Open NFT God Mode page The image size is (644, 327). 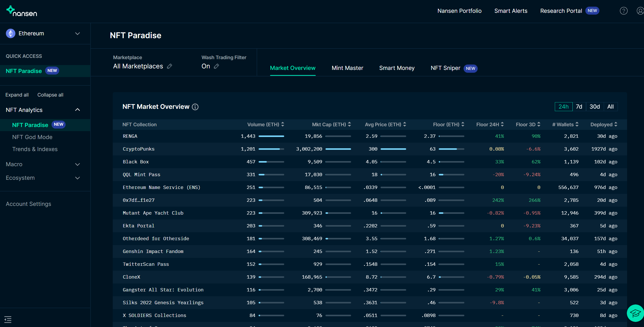click(32, 137)
